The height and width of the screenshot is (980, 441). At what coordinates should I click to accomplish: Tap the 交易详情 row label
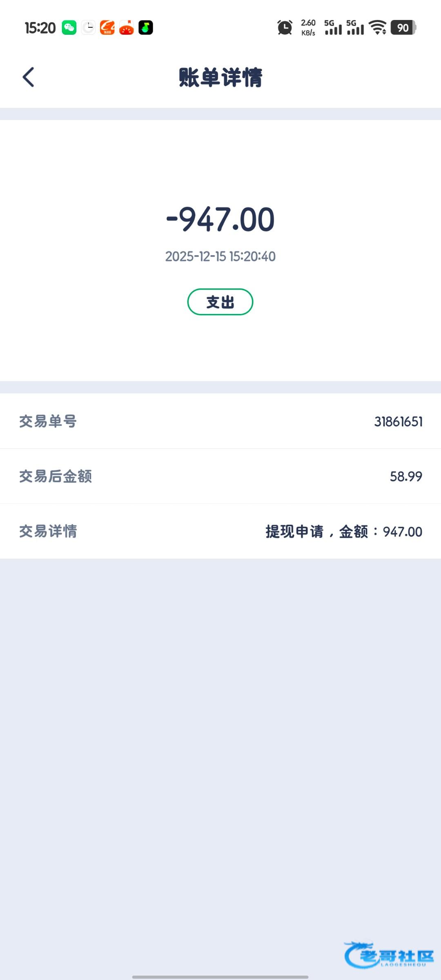pyautogui.click(x=48, y=531)
